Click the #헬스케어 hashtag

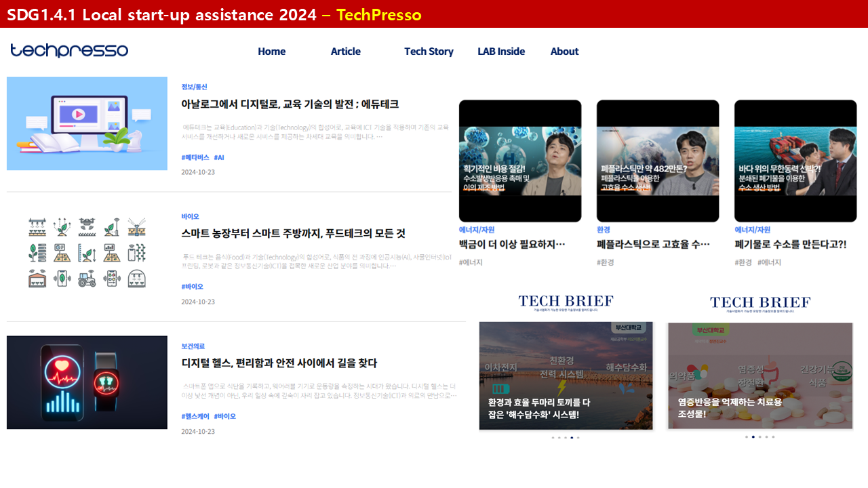195,416
